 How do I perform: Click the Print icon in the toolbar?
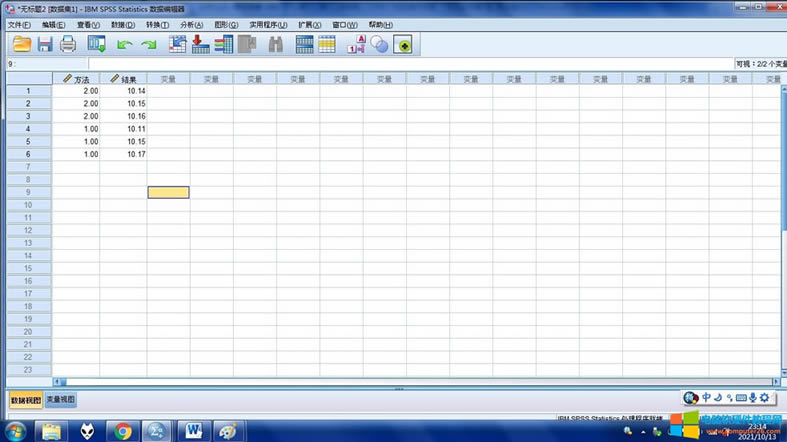[68, 45]
